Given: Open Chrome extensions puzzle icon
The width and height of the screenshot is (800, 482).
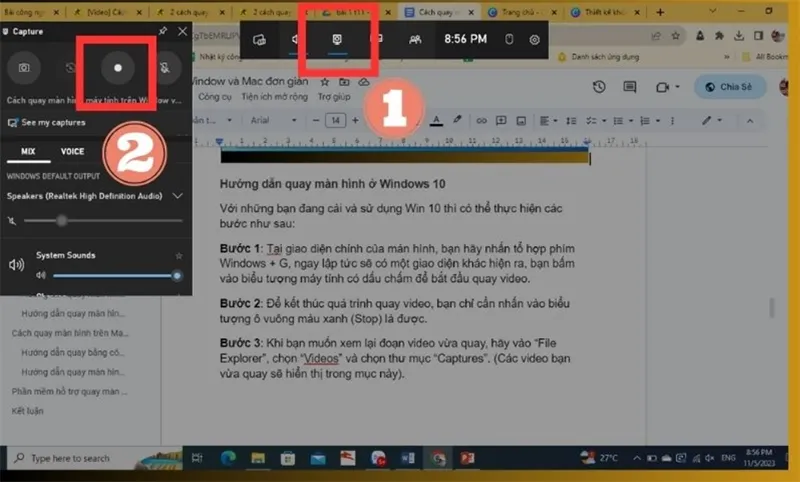Looking at the screenshot, I should 719,36.
